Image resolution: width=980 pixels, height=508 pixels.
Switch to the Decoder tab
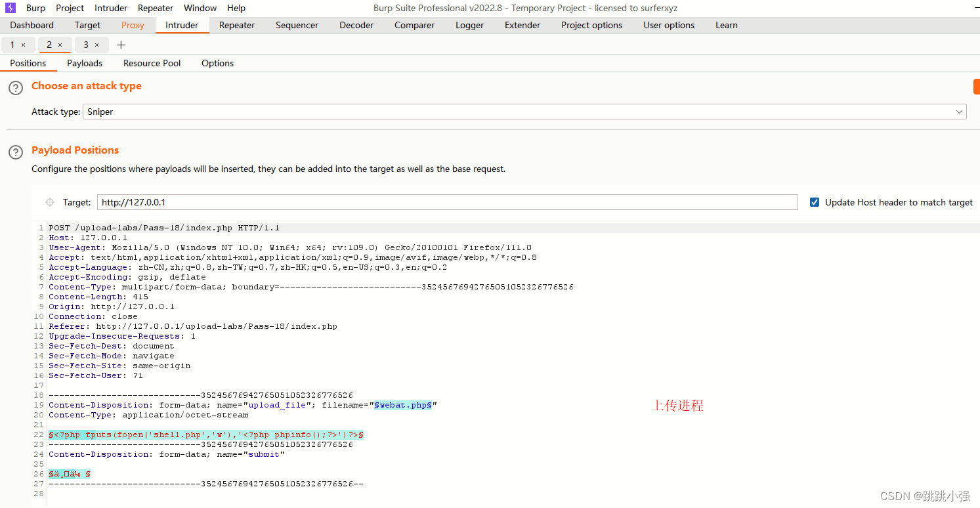[x=356, y=25]
